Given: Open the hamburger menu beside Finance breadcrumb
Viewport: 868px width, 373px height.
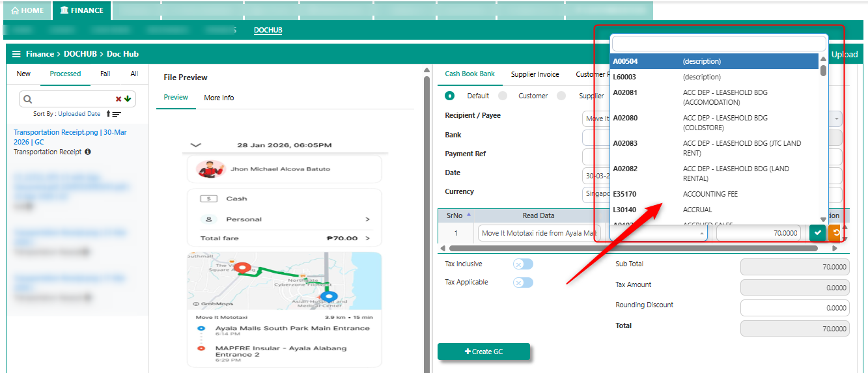Looking at the screenshot, I should pos(16,54).
